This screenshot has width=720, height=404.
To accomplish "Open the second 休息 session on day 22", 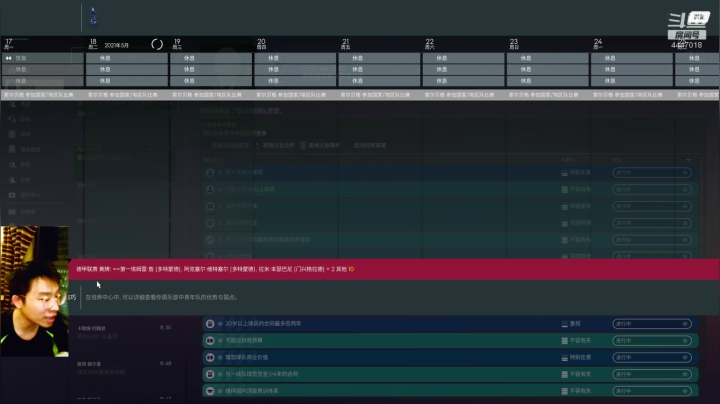I will coord(463,69).
